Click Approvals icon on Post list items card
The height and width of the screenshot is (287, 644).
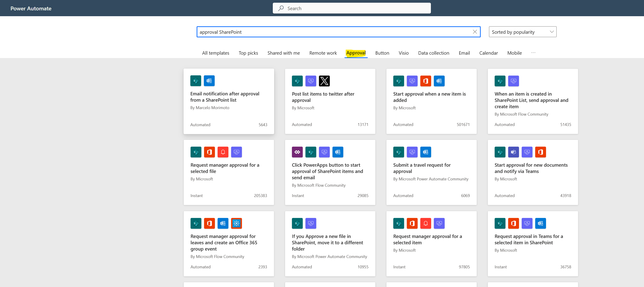pyautogui.click(x=311, y=81)
